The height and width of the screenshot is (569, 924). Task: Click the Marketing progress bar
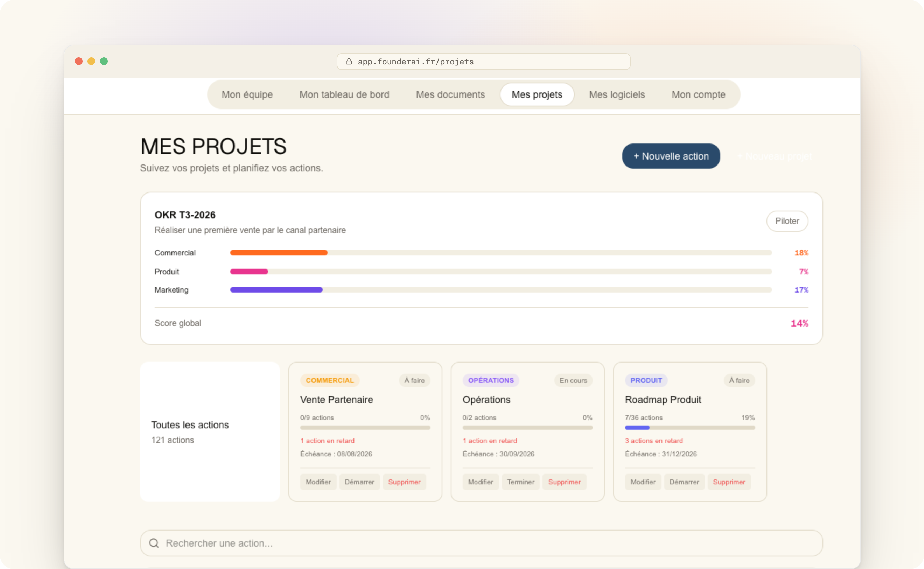[501, 290]
